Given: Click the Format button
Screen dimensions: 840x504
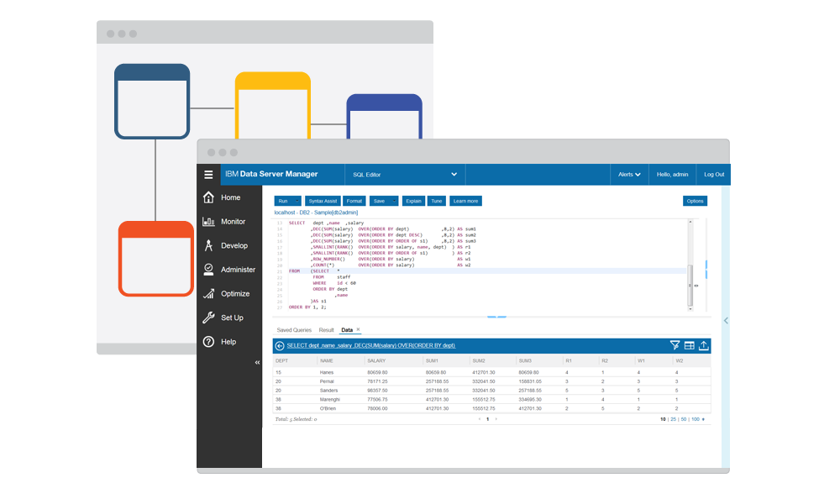Looking at the screenshot, I should tap(354, 201).
